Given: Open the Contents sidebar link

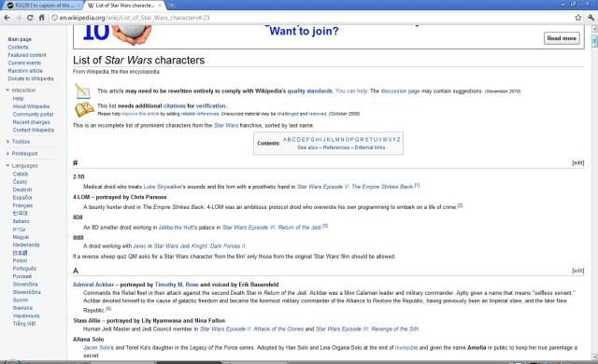Looking at the screenshot, I should [x=18, y=48].
